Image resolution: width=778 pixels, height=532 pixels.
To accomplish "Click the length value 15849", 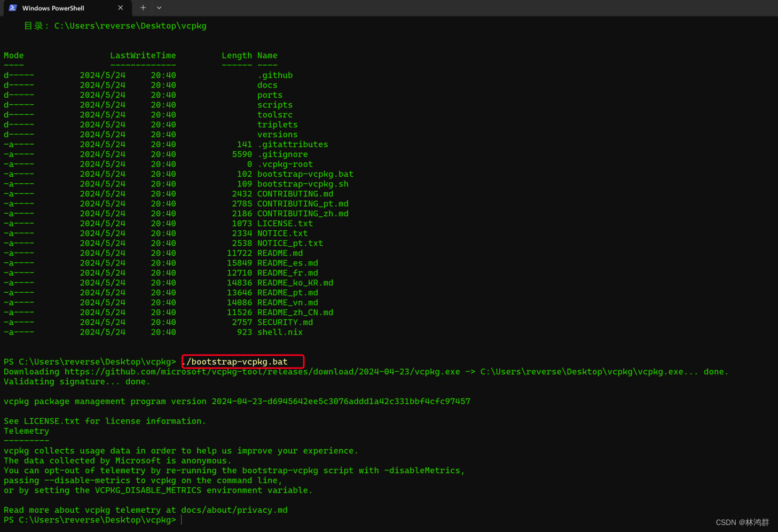I will pyautogui.click(x=240, y=263).
